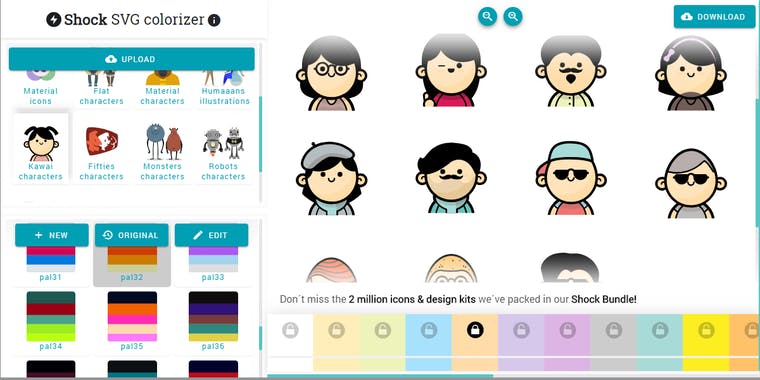Click the zoom in magnifier icon
Viewport: 760px width, 380px height.
click(x=513, y=16)
